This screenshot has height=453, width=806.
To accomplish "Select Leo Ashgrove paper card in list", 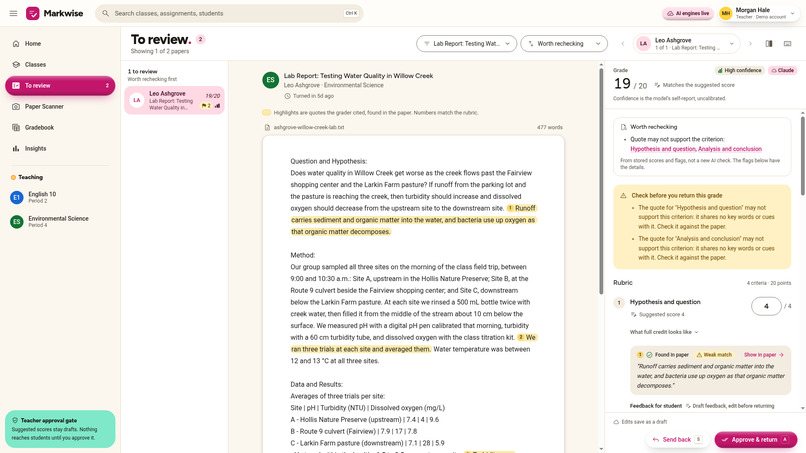I will click(x=174, y=100).
